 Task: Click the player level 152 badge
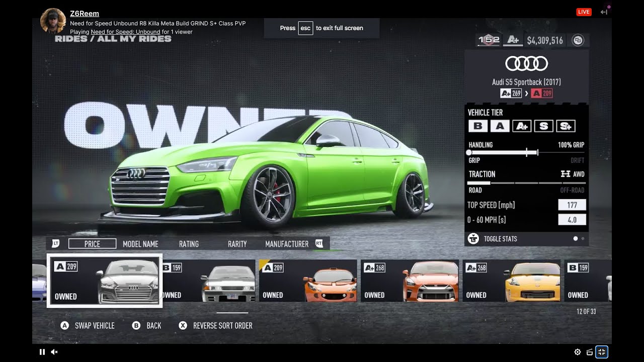pyautogui.click(x=489, y=40)
